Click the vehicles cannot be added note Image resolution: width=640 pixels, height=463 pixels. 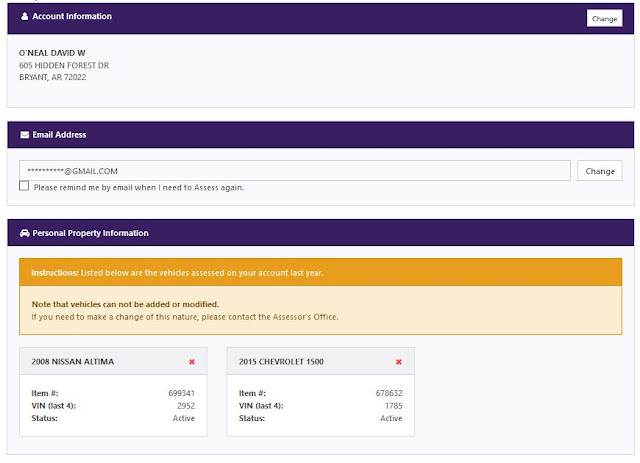[125, 304]
